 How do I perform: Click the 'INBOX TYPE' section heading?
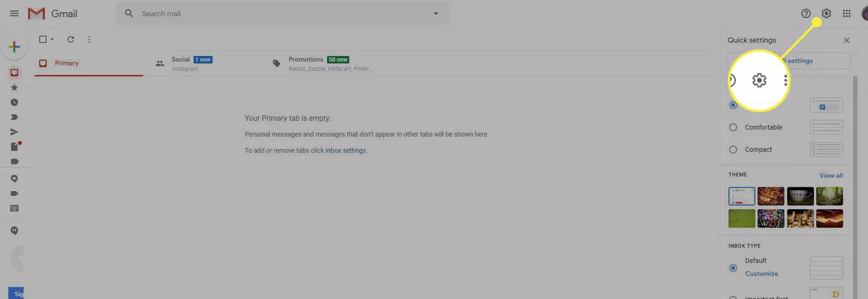point(745,246)
